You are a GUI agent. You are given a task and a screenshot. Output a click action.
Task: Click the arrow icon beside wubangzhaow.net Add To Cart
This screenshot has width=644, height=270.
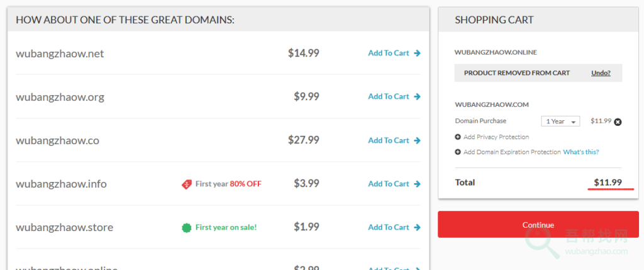pyautogui.click(x=418, y=53)
